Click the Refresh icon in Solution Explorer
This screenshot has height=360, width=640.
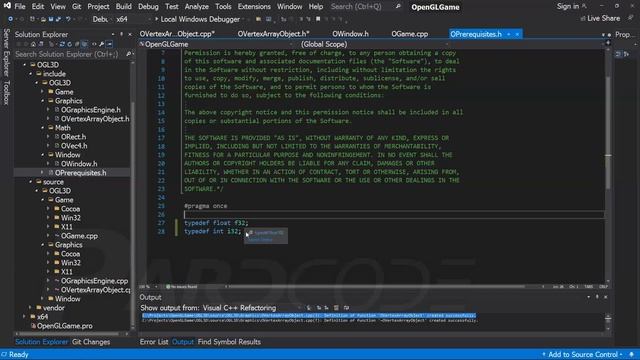(x=69, y=44)
